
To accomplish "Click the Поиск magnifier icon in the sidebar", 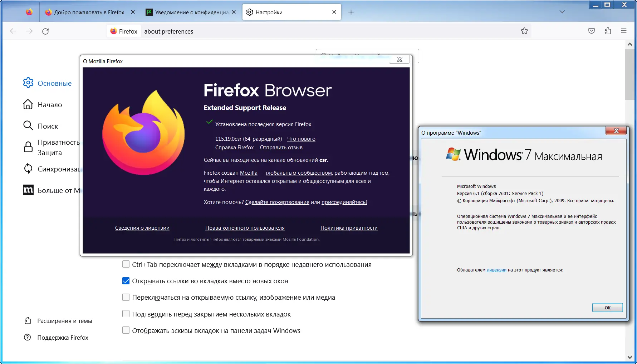I will coord(28,126).
